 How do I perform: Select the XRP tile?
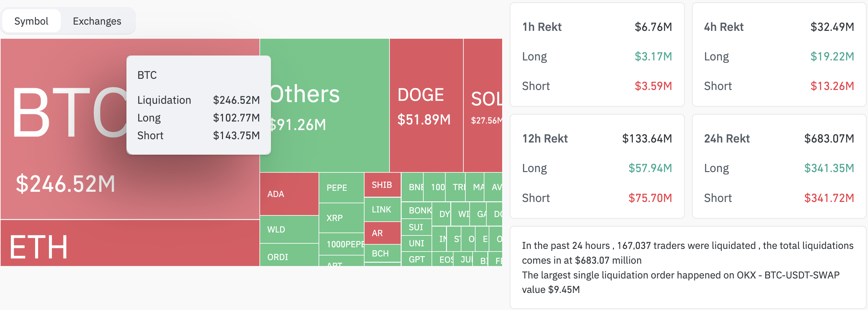pyautogui.click(x=341, y=218)
